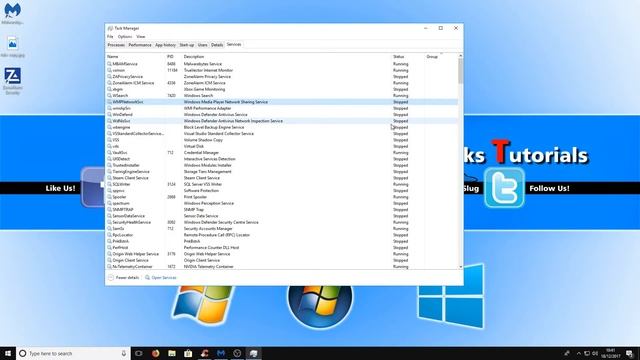The image size is (640, 360).
Task: Switch to the Details tab
Action: point(217,45)
